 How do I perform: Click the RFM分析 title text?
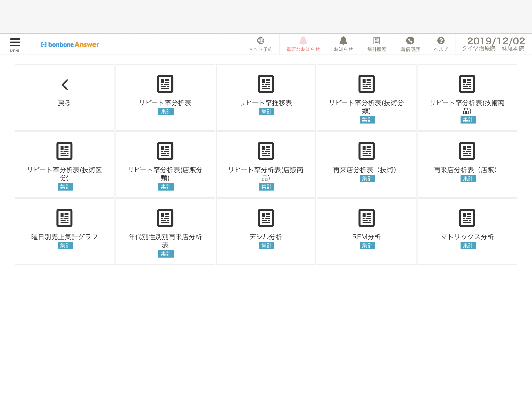click(x=366, y=237)
